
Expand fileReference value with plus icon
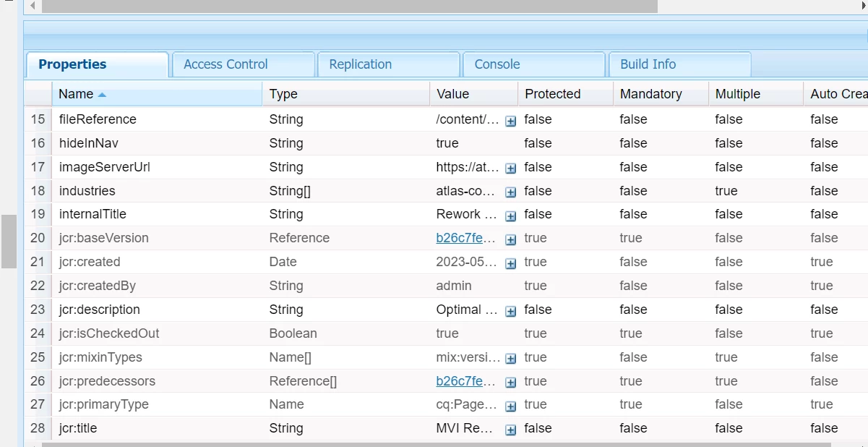coord(510,121)
